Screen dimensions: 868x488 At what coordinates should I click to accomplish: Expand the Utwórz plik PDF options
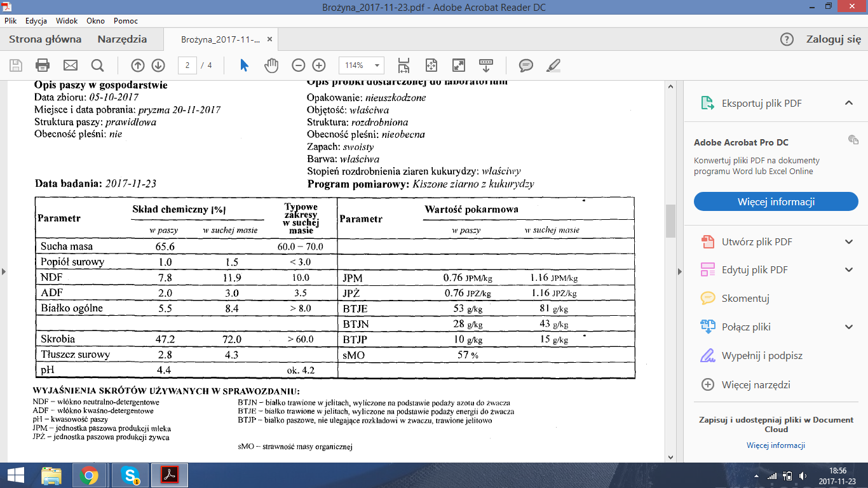point(848,241)
